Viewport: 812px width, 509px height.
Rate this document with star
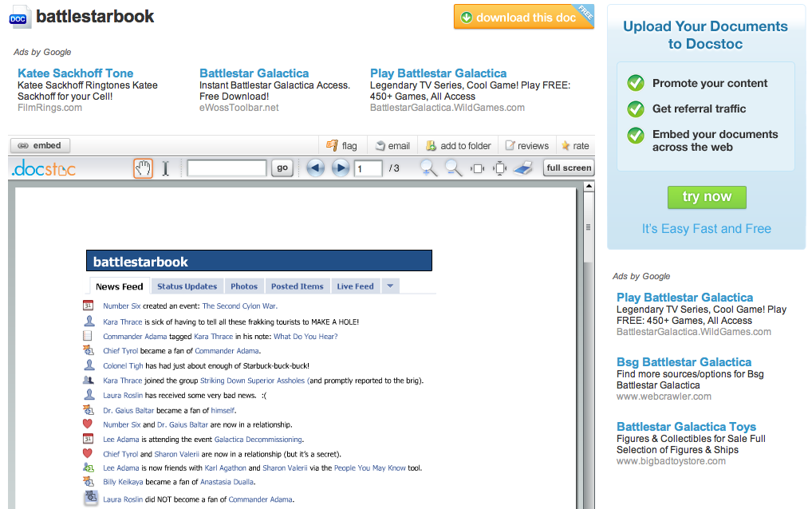point(575,146)
